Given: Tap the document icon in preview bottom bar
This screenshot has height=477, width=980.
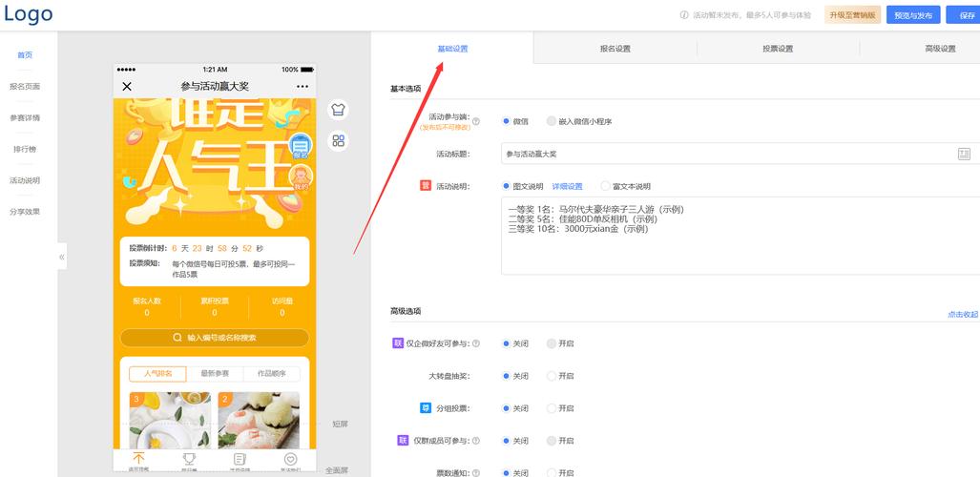Looking at the screenshot, I should coord(240,461).
